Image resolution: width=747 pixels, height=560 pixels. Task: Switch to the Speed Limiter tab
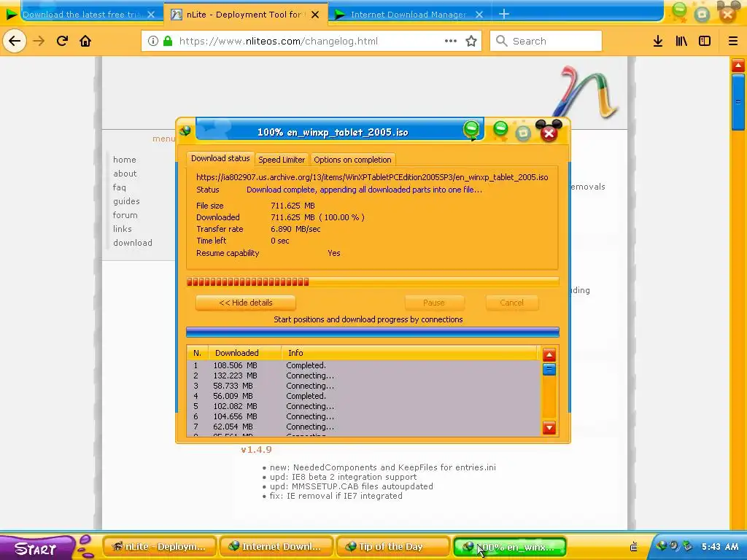282,160
